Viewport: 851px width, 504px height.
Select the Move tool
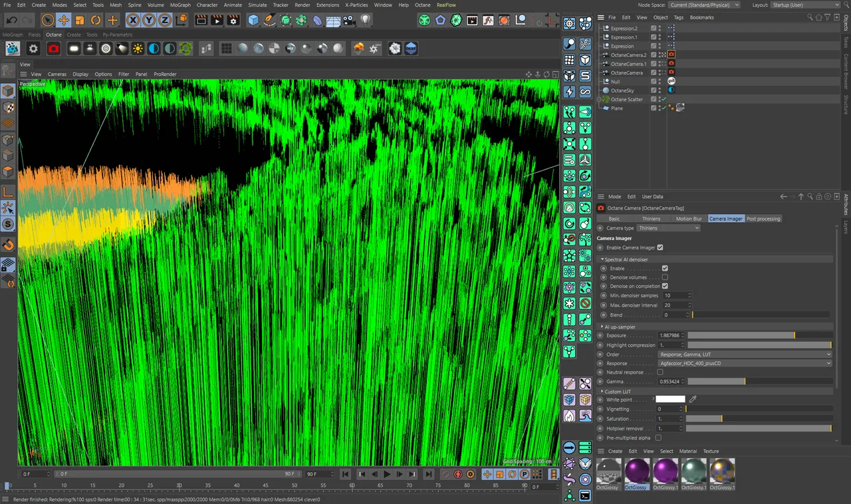(x=63, y=21)
